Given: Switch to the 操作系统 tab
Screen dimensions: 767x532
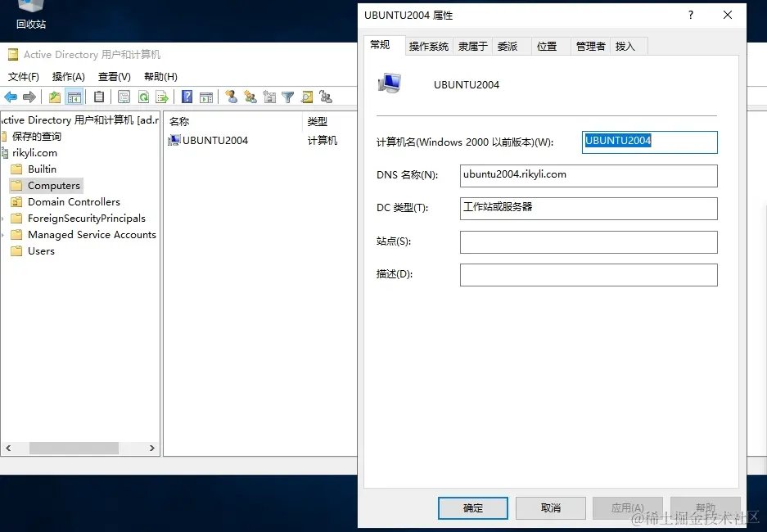Looking at the screenshot, I should pyautogui.click(x=429, y=46).
